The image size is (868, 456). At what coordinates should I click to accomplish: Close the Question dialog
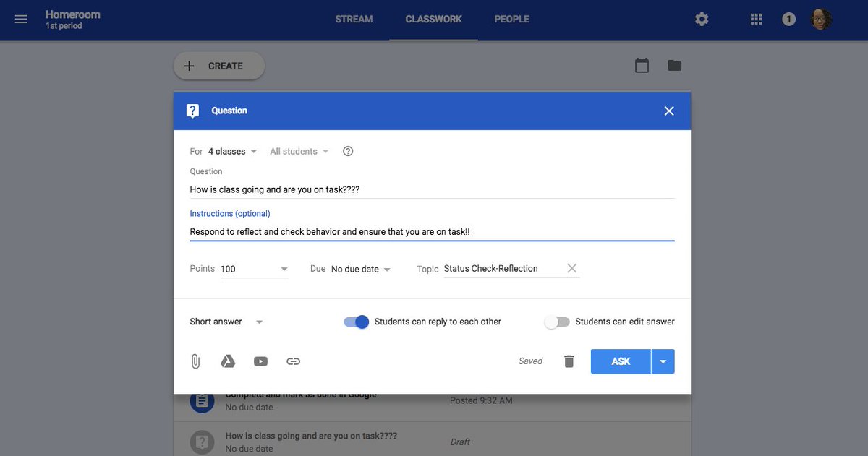point(669,111)
